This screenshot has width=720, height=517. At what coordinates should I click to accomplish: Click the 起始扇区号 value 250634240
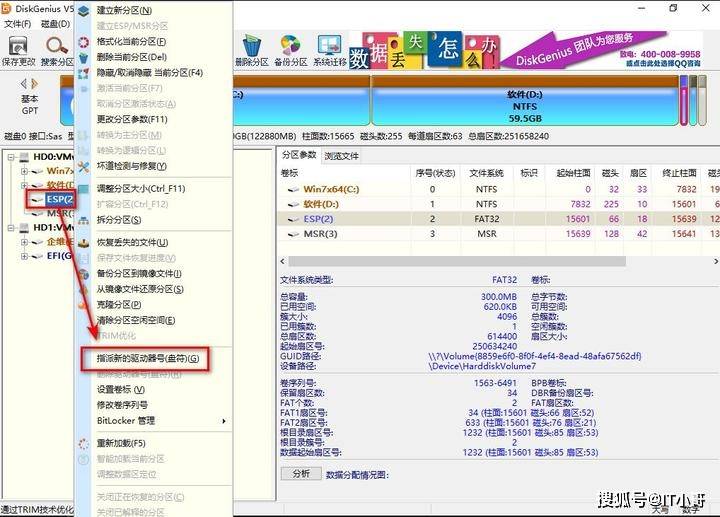(x=495, y=346)
